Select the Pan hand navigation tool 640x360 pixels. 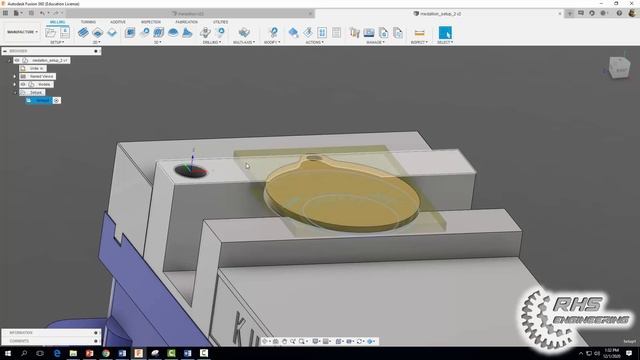(x=284, y=341)
